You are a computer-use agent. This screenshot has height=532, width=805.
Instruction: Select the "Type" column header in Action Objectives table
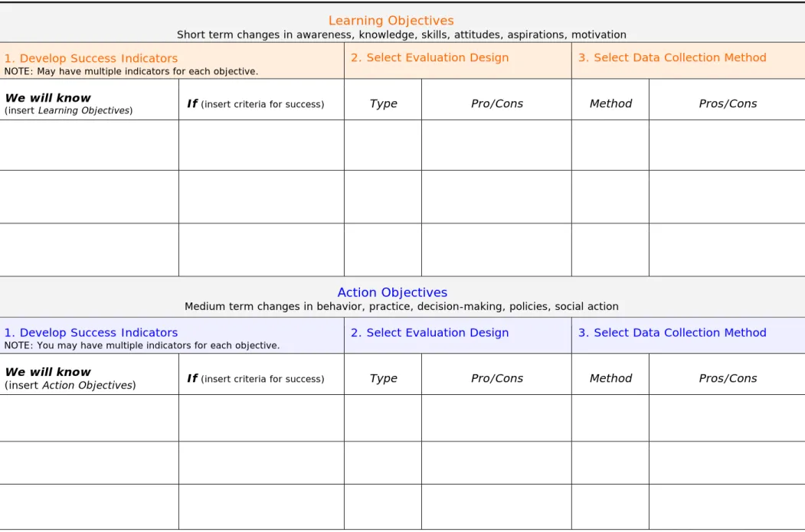(383, 379)
